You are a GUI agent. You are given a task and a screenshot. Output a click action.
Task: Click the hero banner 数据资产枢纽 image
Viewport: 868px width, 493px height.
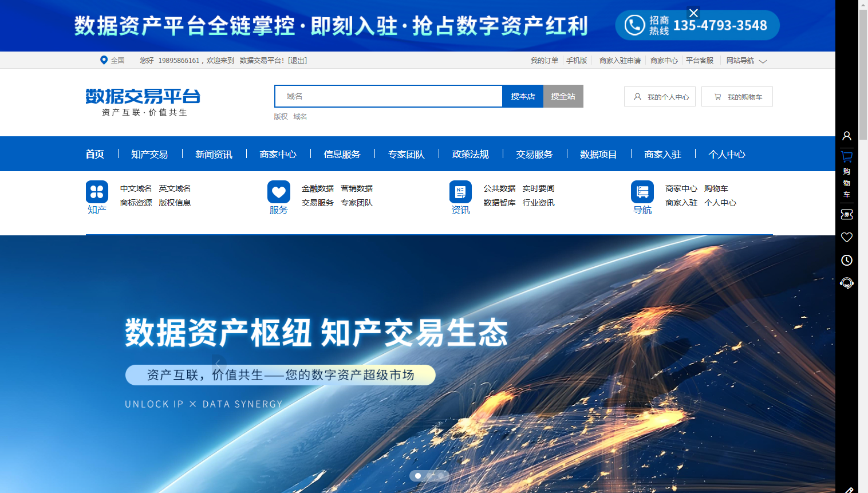(417, 364)
